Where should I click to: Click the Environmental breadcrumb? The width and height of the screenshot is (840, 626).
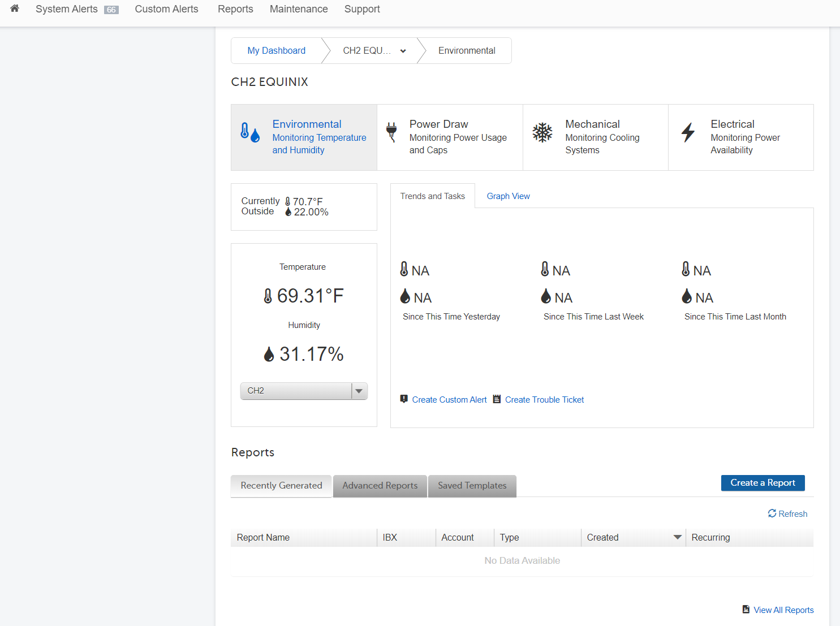pos(467,50)
